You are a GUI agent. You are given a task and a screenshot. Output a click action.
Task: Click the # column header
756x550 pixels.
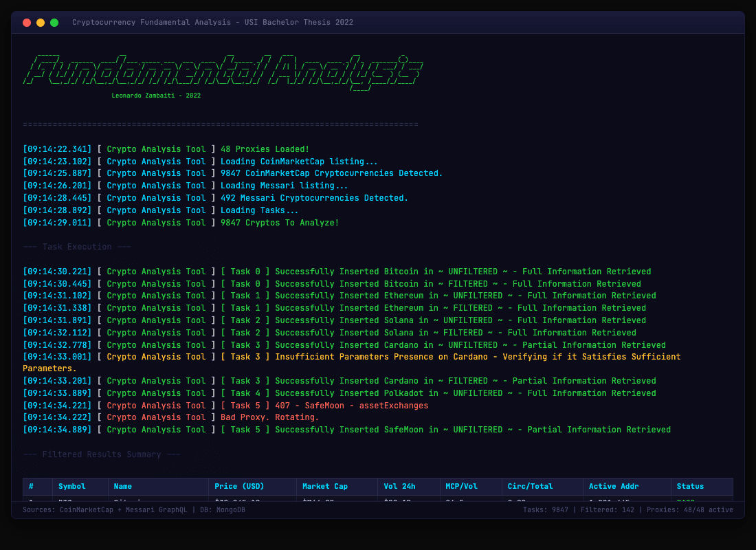click(31, 486)
